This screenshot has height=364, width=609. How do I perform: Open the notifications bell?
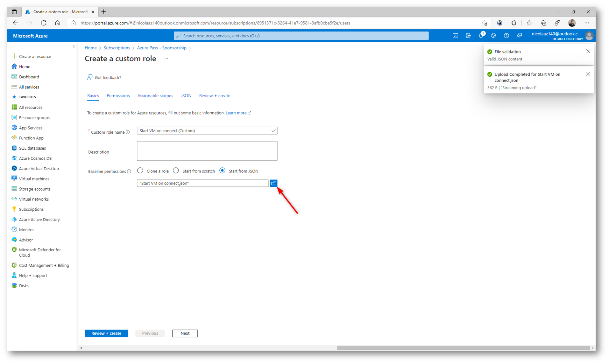(x=481, y=36)
